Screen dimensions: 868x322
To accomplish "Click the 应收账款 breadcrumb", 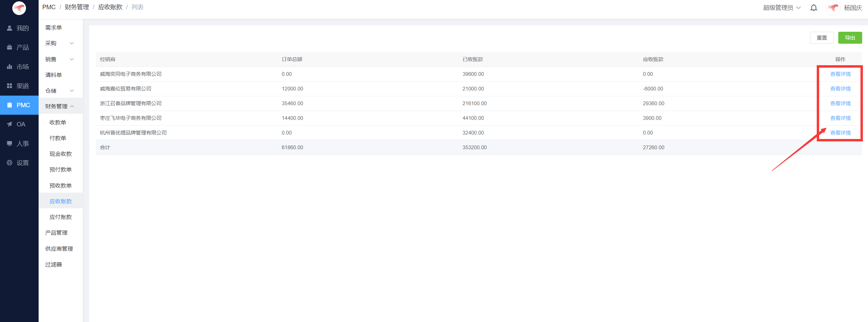I will (110, 7).
